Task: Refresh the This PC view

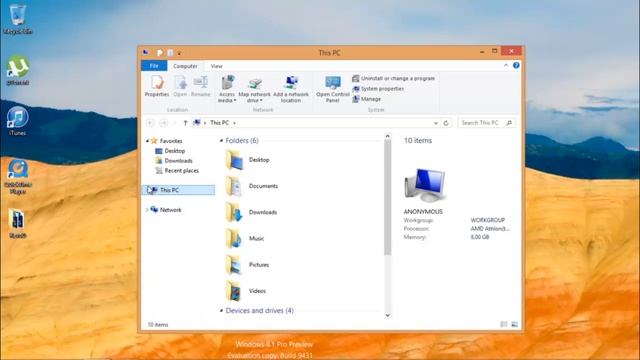Action: pos(446,123)
